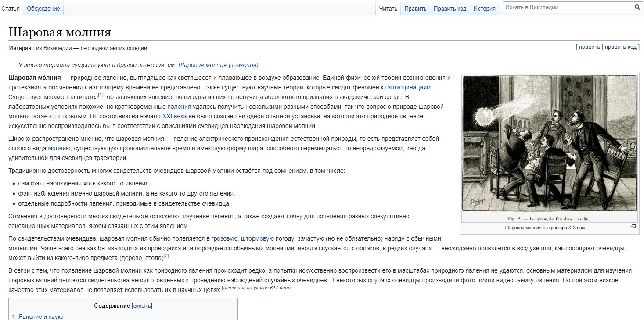Click the section link править код beside the title

(621, 47)
